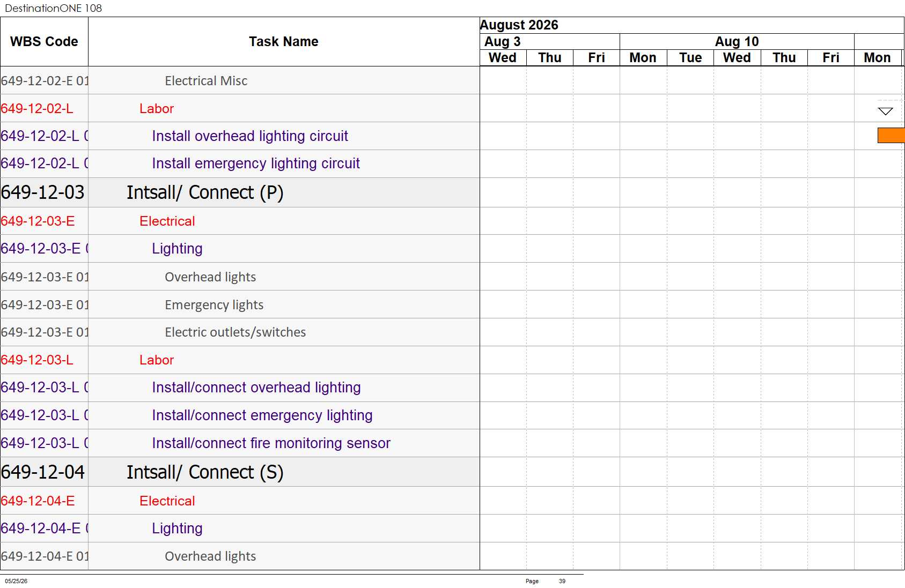Select Install overhead lighting circuit task
Screen dimensions: 905x588
240,136
